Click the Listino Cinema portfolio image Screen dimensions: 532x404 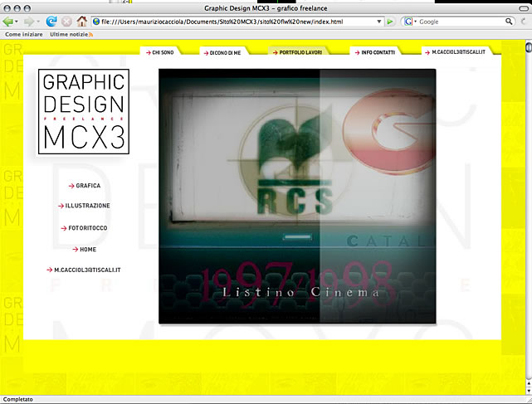[x=297, y=197]
